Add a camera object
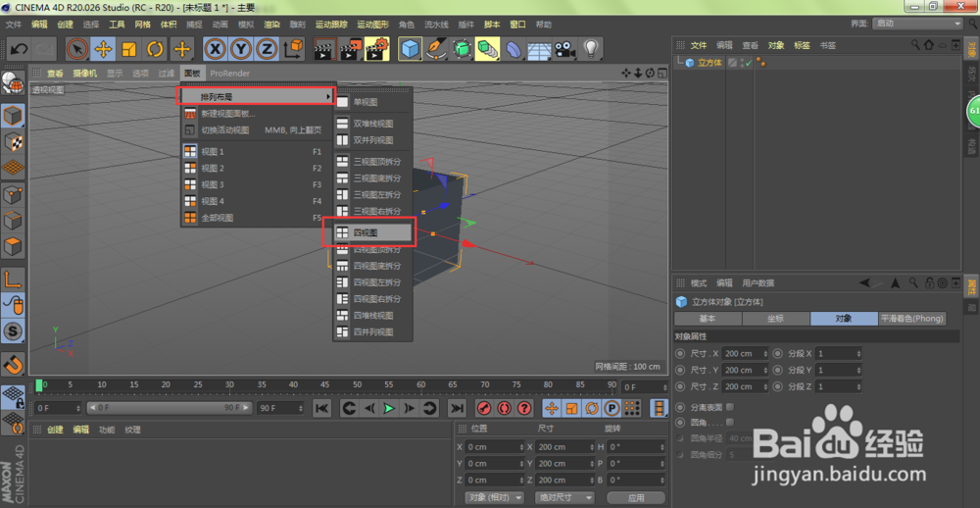Viewport: 980px width, 508px height. (x=564, y=49)
